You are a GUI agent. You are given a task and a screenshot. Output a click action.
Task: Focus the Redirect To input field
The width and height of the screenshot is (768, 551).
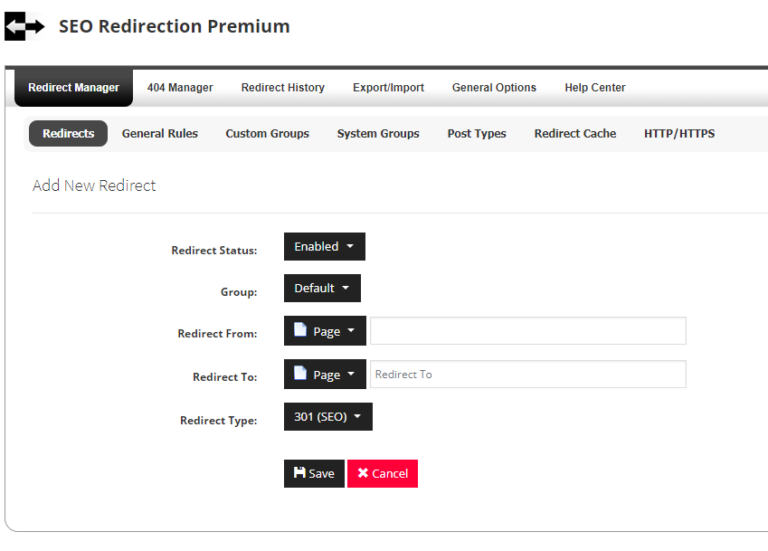528,374
